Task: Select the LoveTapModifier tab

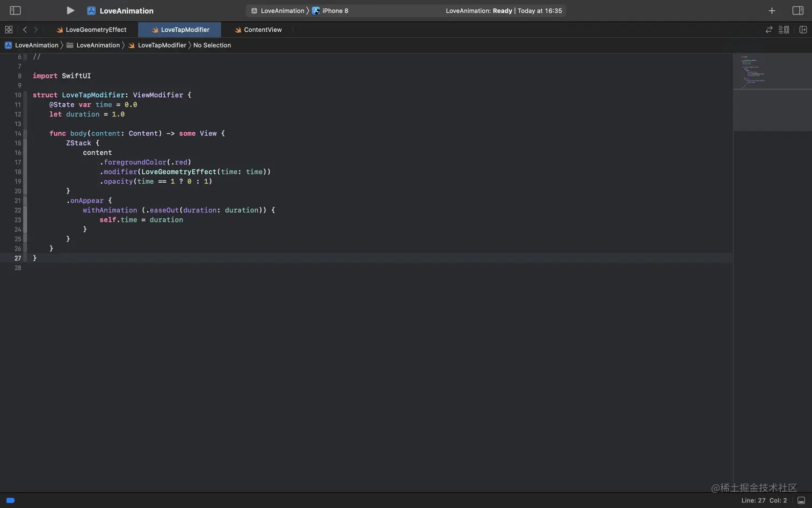Action: 180,30
